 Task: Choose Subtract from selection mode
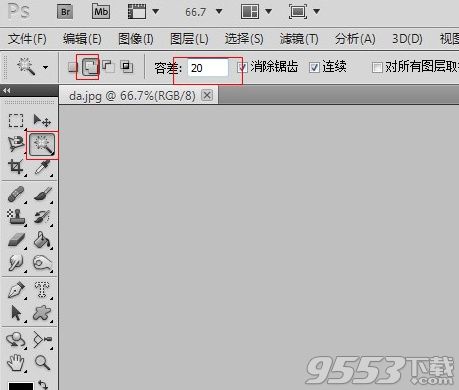pyautogui.click(x=108, y=66)
